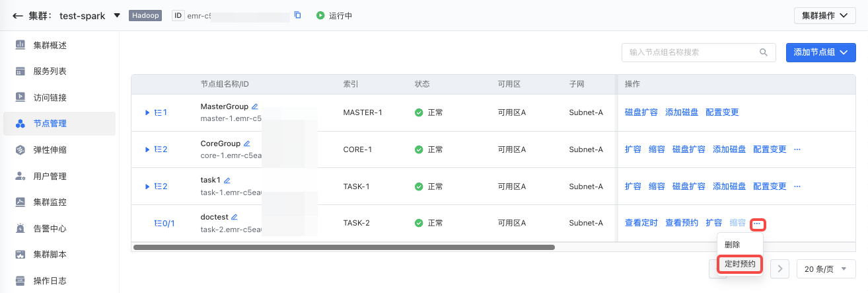Edit CoreGroup name with pencil icon
The width and height of the screenshot is (868, 293).
(247, 144)
